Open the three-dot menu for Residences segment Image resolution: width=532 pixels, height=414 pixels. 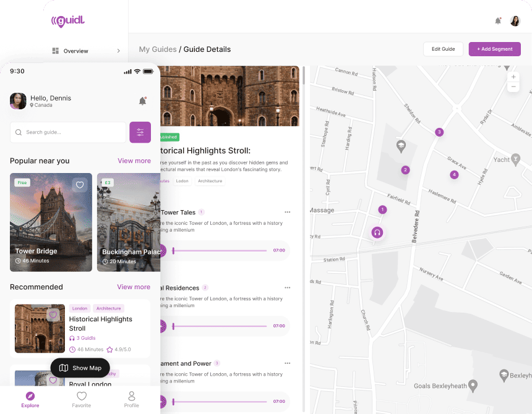[288, 287]
